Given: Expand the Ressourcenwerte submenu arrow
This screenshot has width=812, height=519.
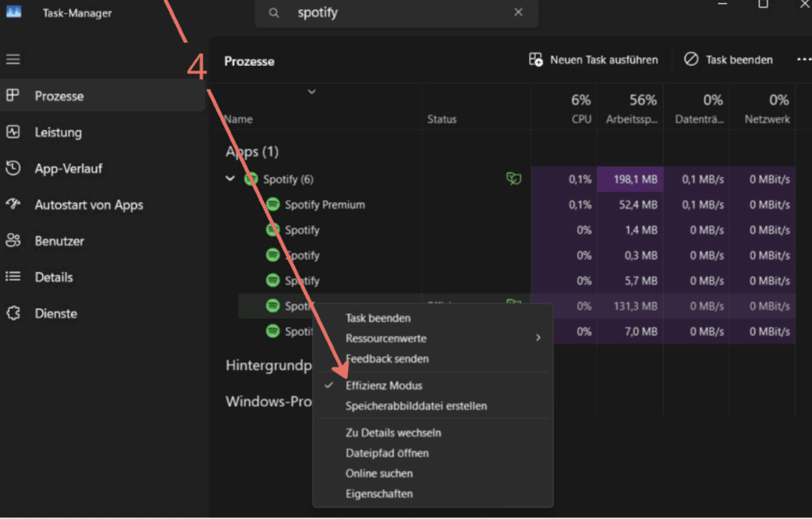Looking at the screenshot, I should pyautogui.click(x=538, y=338).
